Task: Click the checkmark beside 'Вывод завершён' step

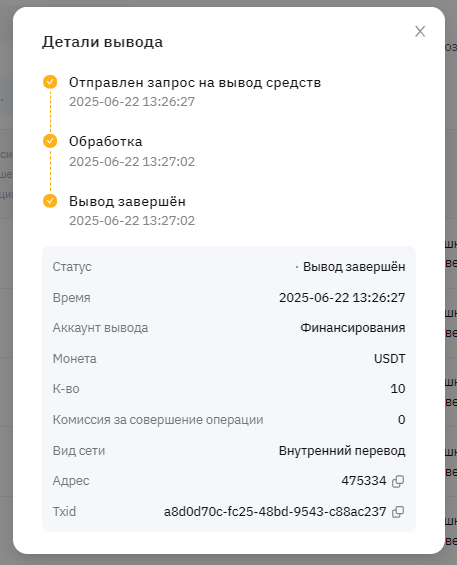Action: tap(50, 201)
